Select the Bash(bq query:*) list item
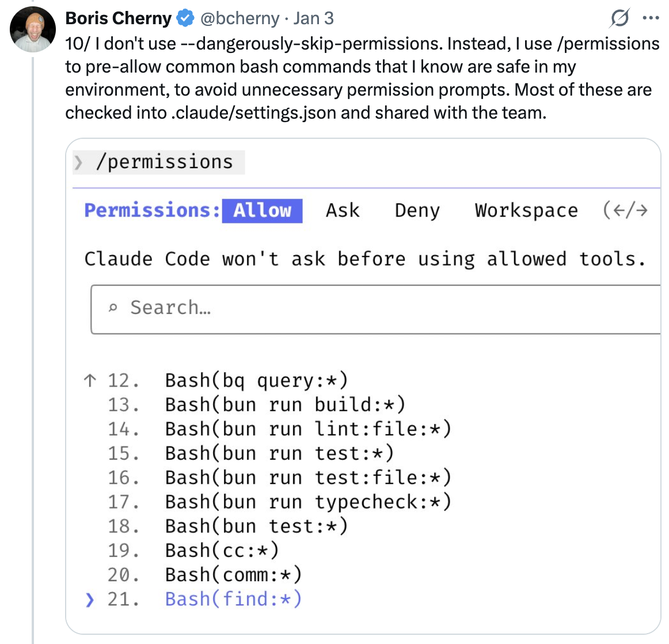Image resolution: width=669 pixels, height=644 pixels. [x=256, y=380]
